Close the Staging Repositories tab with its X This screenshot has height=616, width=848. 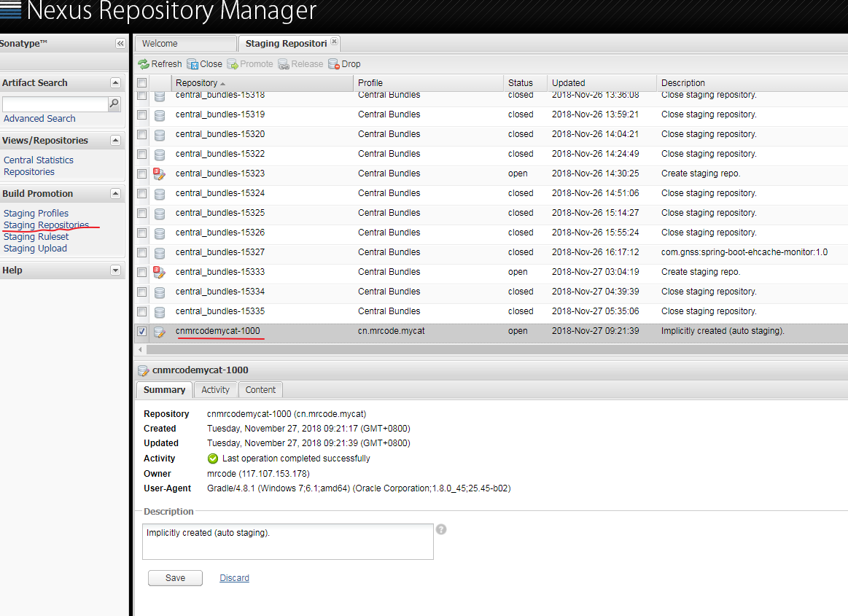click(x=334, y=42)
